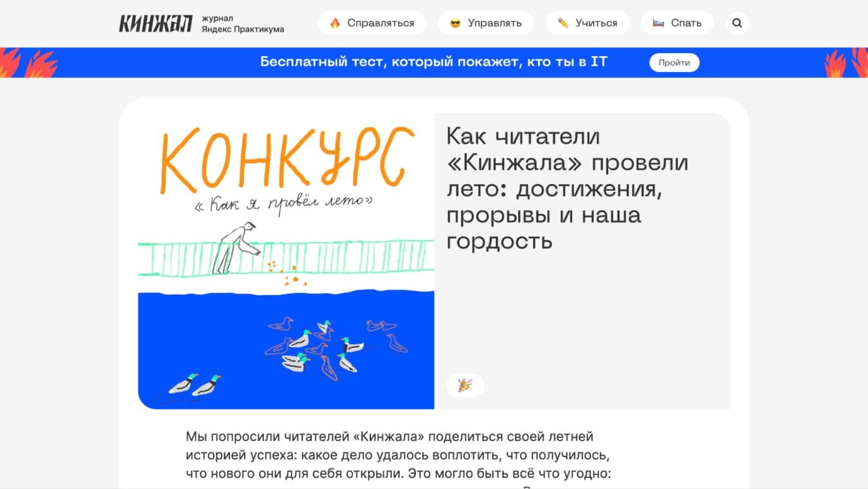The height and width of the screenshot is (489, 868).
Task: Navigate to the Спать section
Action: [x=677, y=23]
